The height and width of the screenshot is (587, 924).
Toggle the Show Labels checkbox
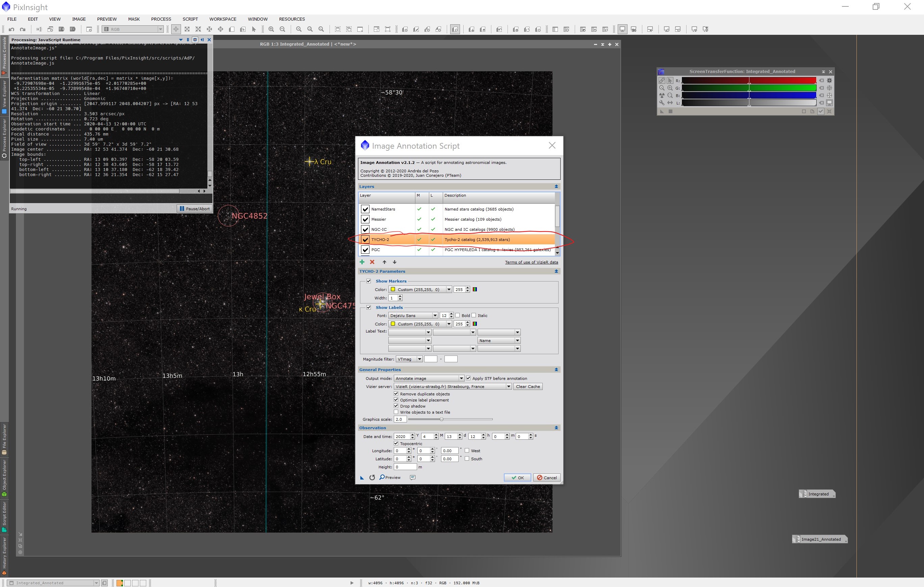[x=368, y=308]
